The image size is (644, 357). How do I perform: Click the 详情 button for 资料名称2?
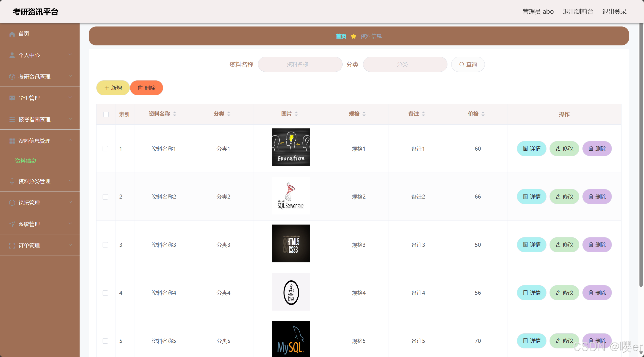(532, 197)
